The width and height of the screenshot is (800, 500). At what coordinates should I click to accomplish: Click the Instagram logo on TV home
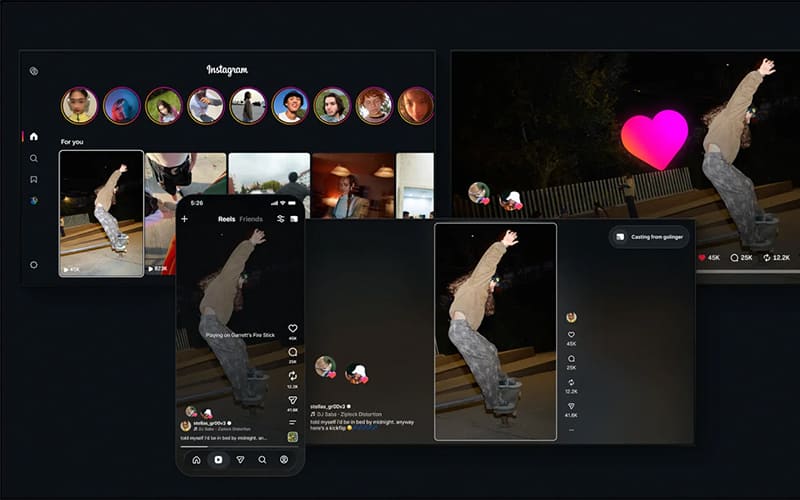click(x=227, y=70)
